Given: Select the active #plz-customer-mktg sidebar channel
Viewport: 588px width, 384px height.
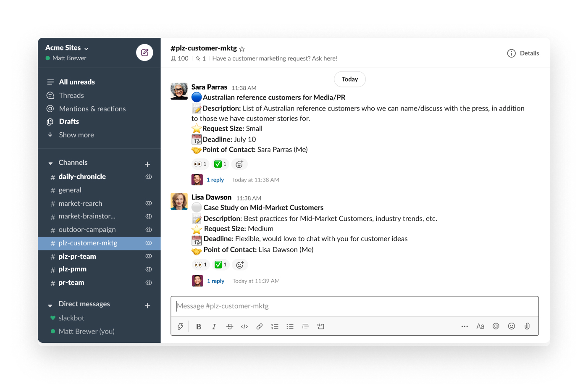Looking at the screenshot, I should tap(99, 243).
